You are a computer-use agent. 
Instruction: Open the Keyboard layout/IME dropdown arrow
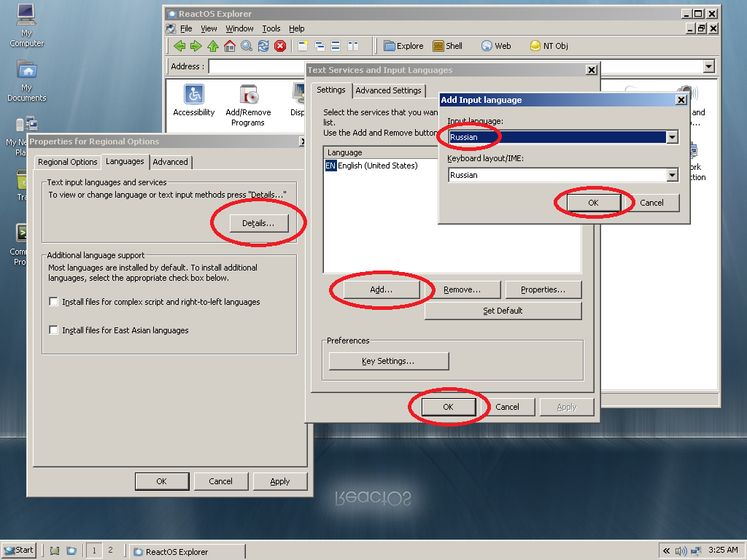pyautogui.click(x=672, y=175)
